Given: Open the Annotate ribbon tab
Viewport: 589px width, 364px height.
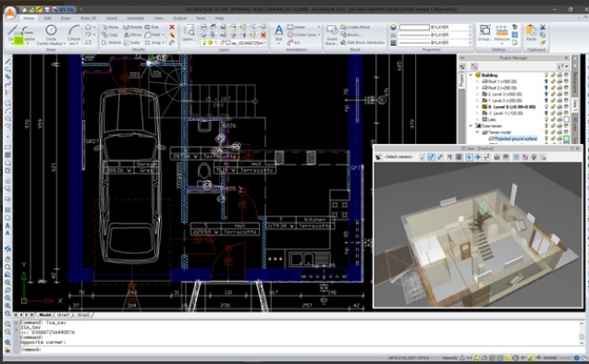Looking at the screenshot, I should (135, 18).
